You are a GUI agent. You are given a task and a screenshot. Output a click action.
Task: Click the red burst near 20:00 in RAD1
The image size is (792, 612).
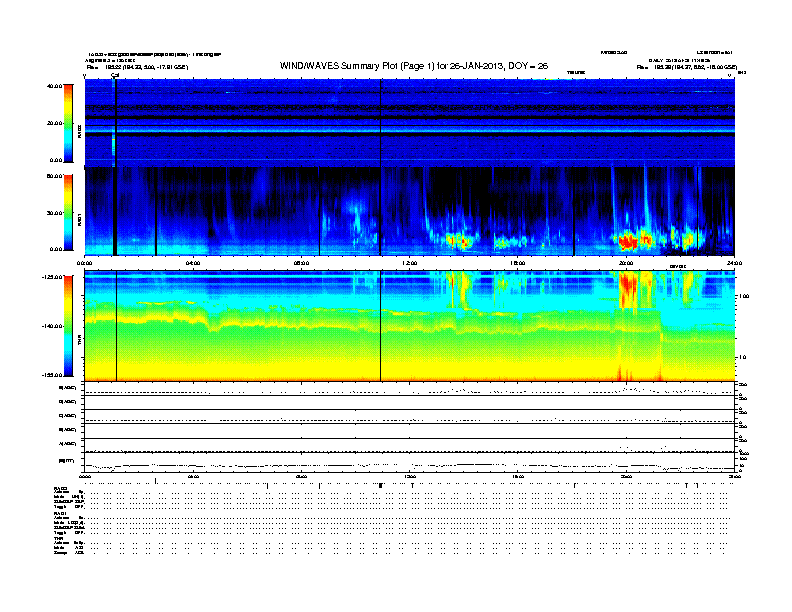pyautogui.click(x=628, y=242)
